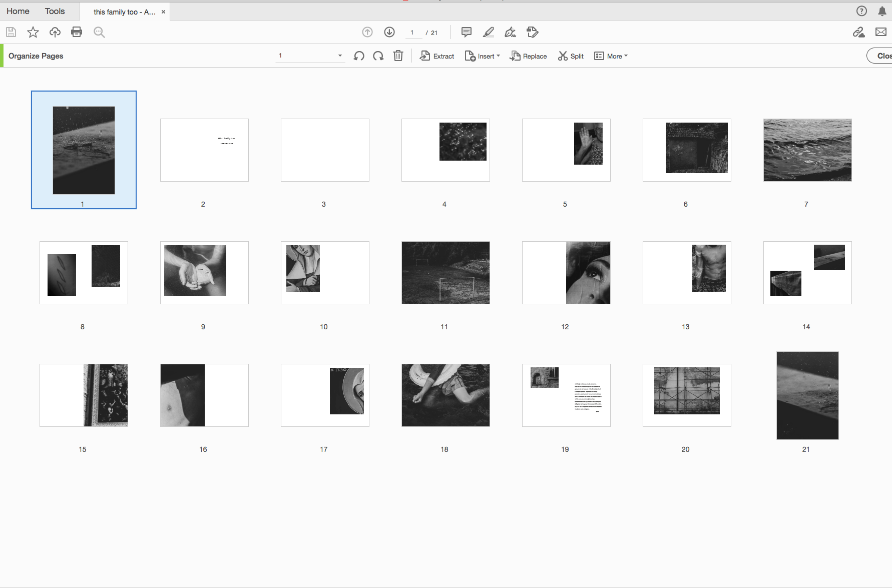Open the page range selection dropdown
Image resolution: width=892 pixels, height=588 pixels.
340,56
